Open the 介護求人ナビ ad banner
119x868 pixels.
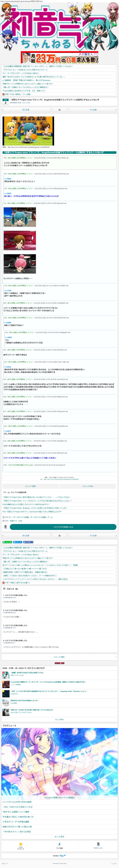click(60, 57)
